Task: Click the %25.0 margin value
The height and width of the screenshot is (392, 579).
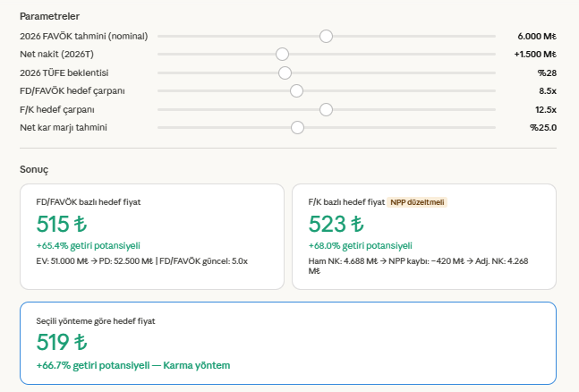Action: click(x=543, y=128)
